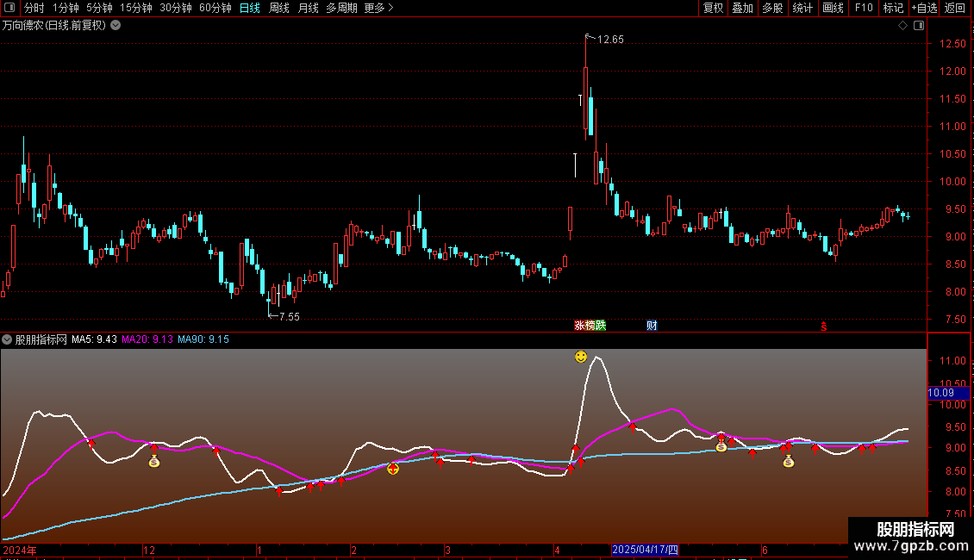Open the 多周期 multi-period view

[x=341, y=8]
